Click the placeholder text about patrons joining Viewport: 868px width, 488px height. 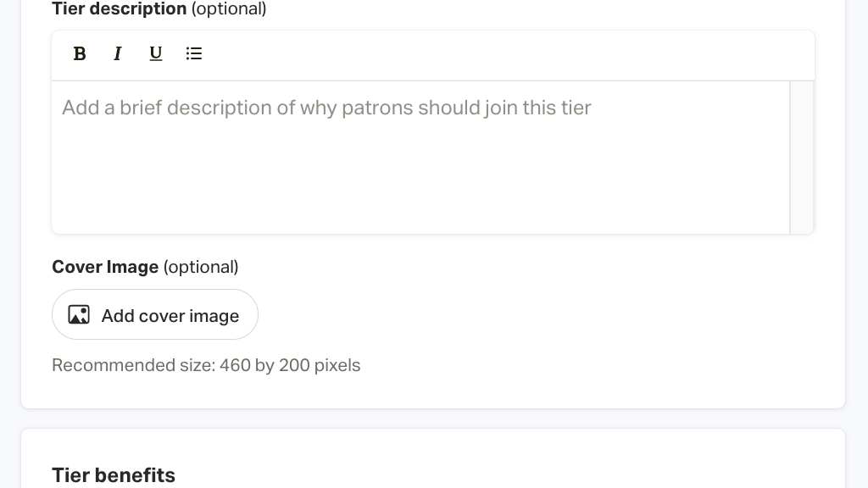click(326, 108)
